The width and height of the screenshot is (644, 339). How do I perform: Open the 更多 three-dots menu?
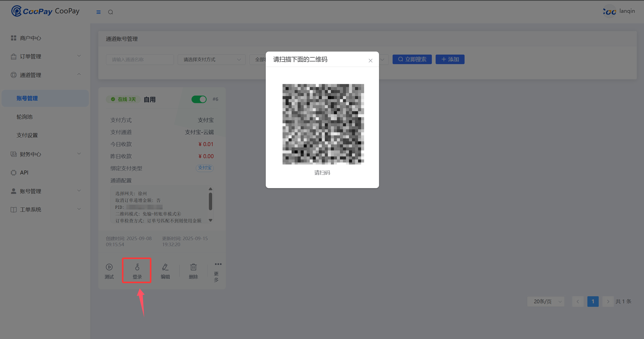click(x=218, y=264)
